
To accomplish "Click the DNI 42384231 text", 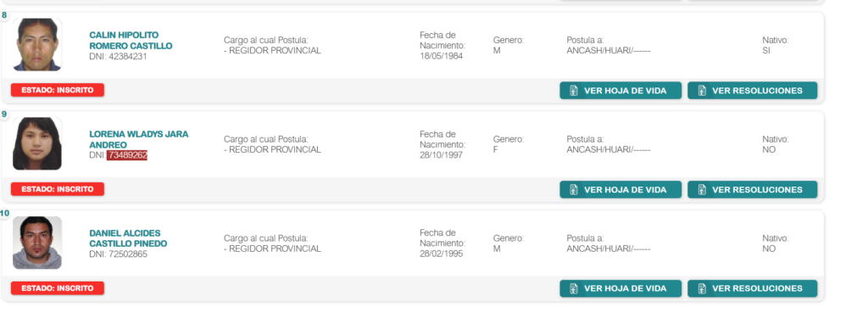I will coord(118,57).
